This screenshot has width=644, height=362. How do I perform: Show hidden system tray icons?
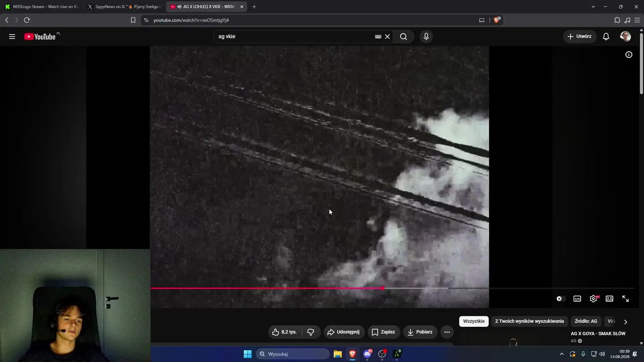click(x=561, y=354)
